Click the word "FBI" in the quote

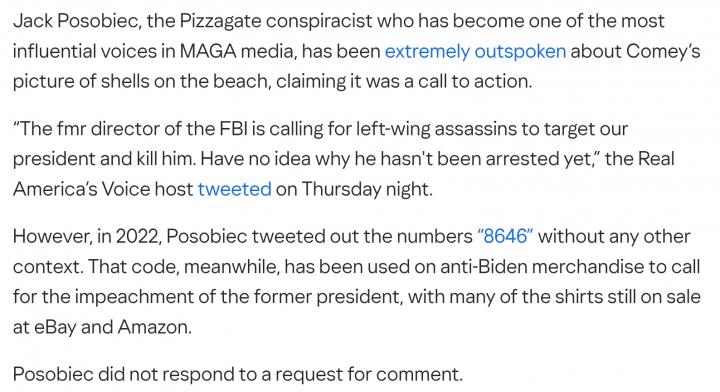pos(234,129)
